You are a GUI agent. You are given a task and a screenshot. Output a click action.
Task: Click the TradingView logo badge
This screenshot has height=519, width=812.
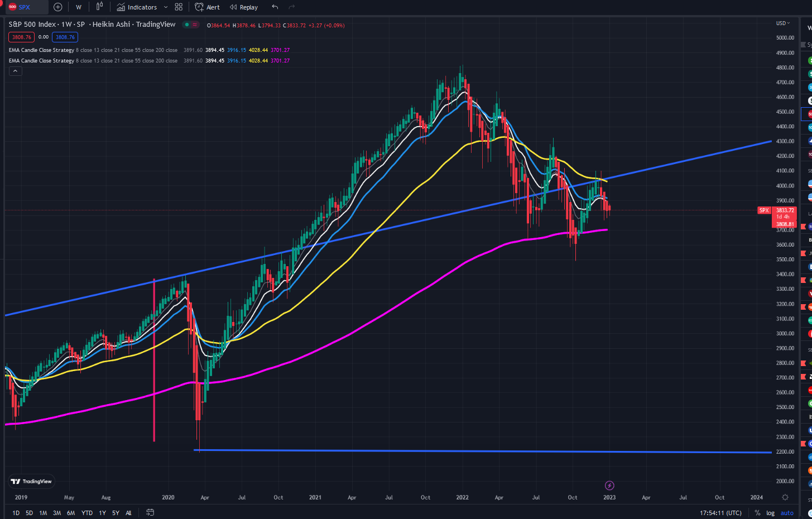pyautogui.click(x=31, y=481)
